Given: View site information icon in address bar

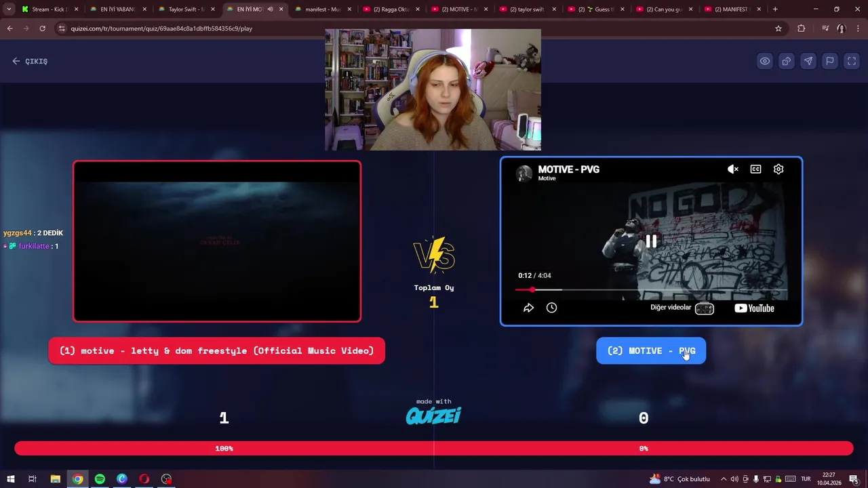Looking at the screenshot, I should pyautogui.click(x=62, y=28).
